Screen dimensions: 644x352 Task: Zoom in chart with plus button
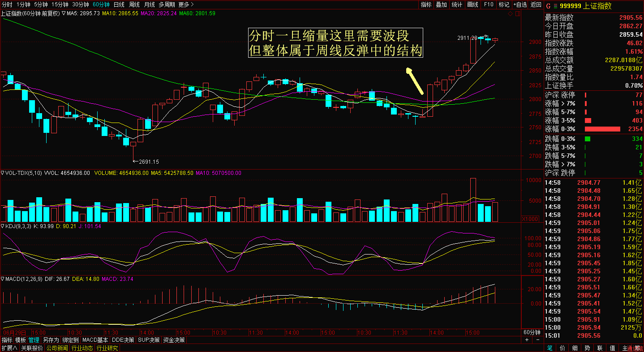click(x=527, y=340)
